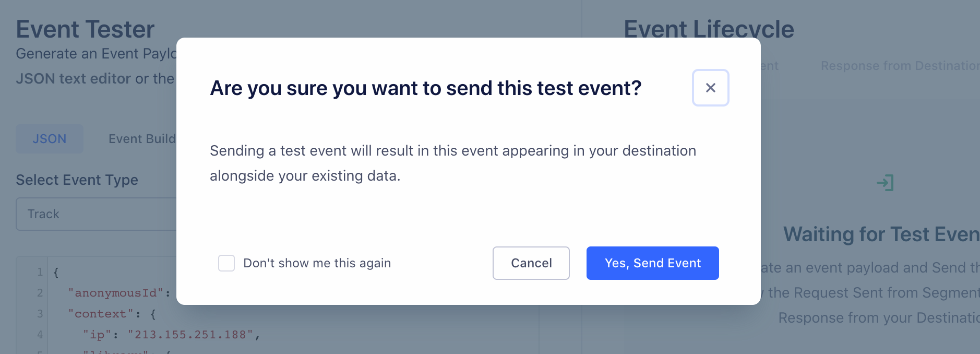
Task: Click the "Event Lifecycle" heading
Action: 709,29
